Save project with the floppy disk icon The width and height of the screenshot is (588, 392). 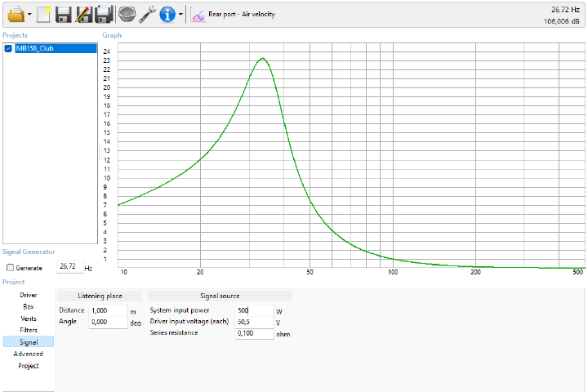[x=64, y=14]
